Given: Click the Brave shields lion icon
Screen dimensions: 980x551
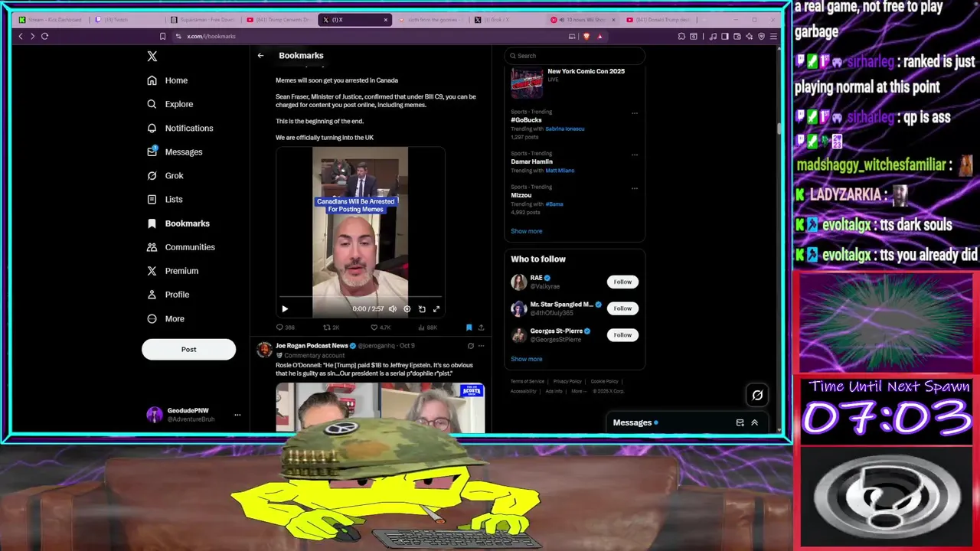Looking at the screenshot, I should 586,36.
